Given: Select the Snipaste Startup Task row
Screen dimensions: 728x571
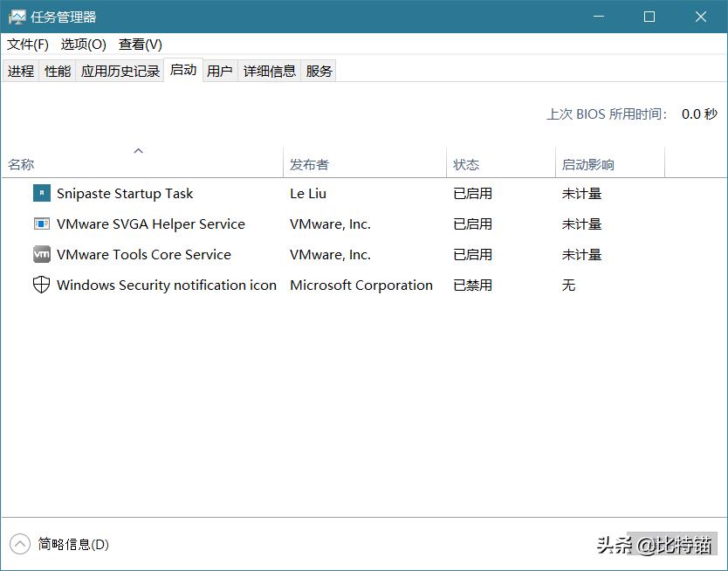Looking at the screenshot, I should tap(125, 193).
